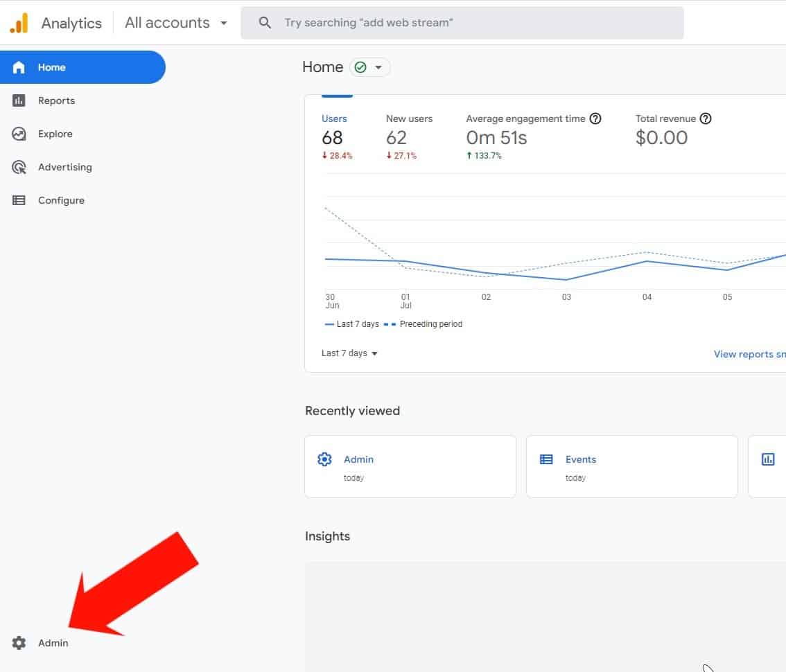This screenshot has width=786, height=672.
Task: Click the 0m 51s engagement time value
Action: pyautogui.click(x=496, y=138)
